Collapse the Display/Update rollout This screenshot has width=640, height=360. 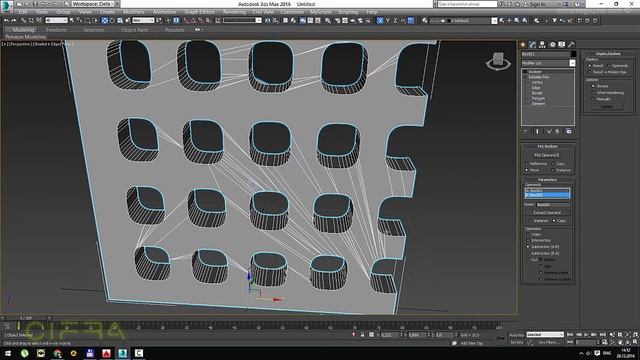point(608,53)
